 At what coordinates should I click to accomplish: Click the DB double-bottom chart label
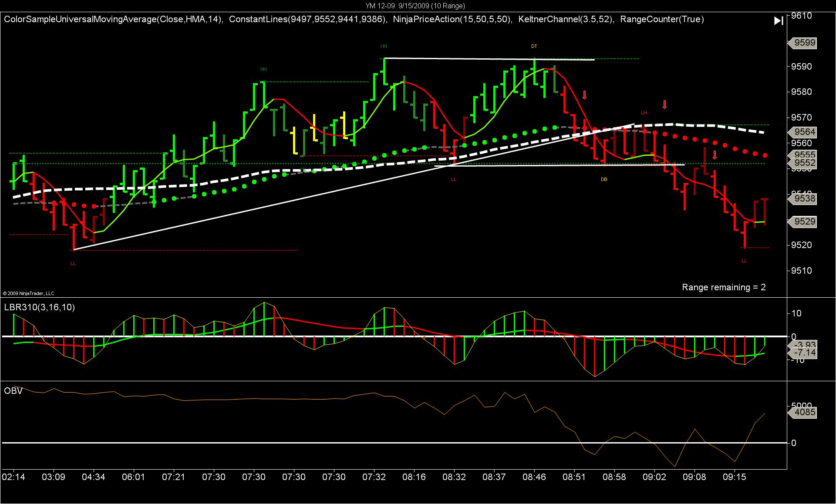click(x=604, y=179)
